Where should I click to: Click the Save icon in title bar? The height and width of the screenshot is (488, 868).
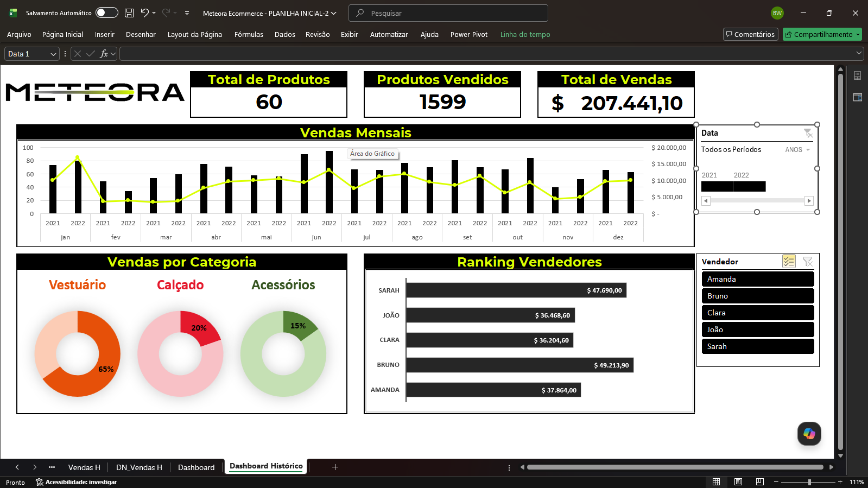pyautogui.click(x=129, y=13)
